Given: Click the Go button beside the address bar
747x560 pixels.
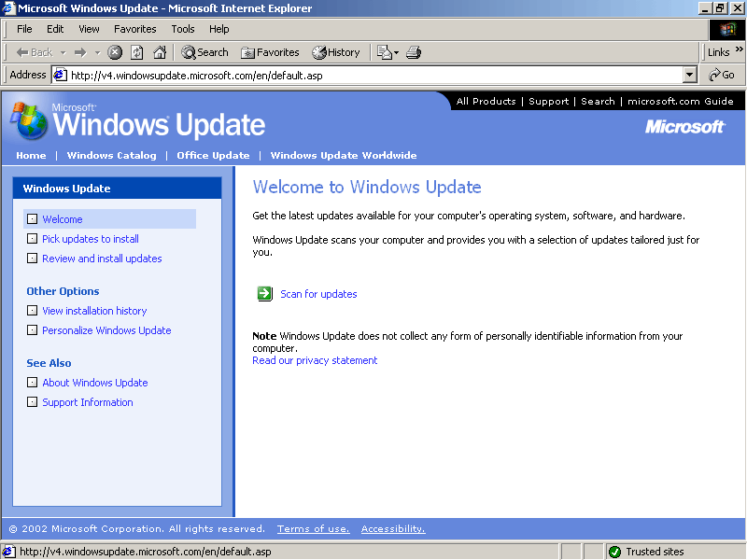Looking at the screenshot, I should (x=722, y=75).
